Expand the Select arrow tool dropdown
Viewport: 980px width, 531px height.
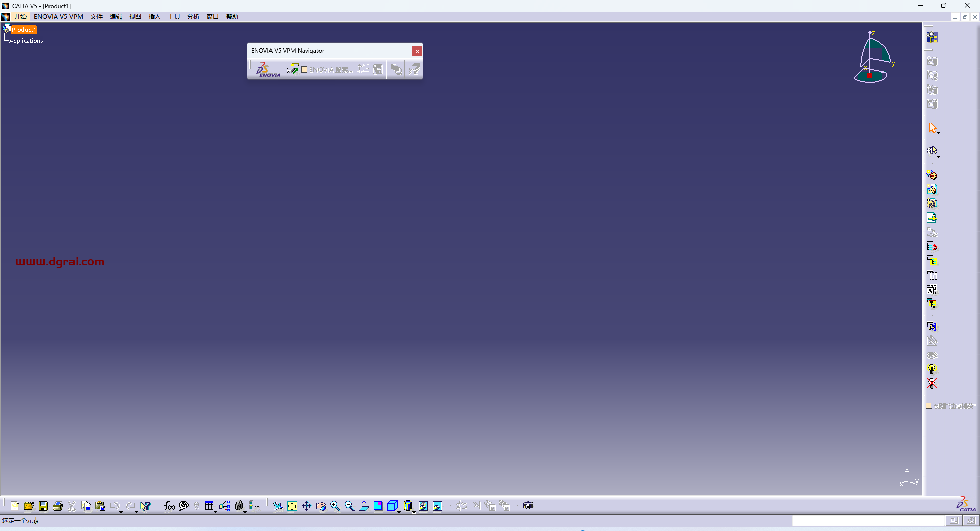(x=938, y=133)
